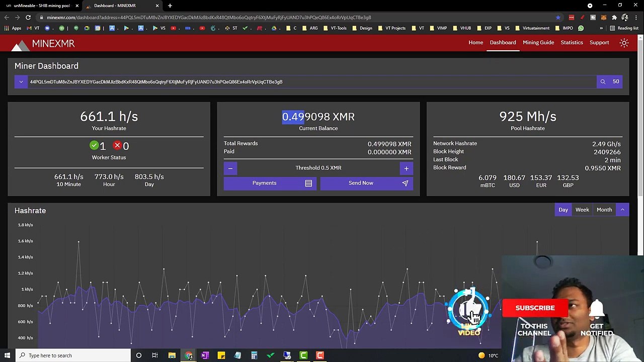Image resolution: width=644 pixels, height=362 pixels.
Task: Open green checkmark app in taskbar
Action: click(270, 355)
